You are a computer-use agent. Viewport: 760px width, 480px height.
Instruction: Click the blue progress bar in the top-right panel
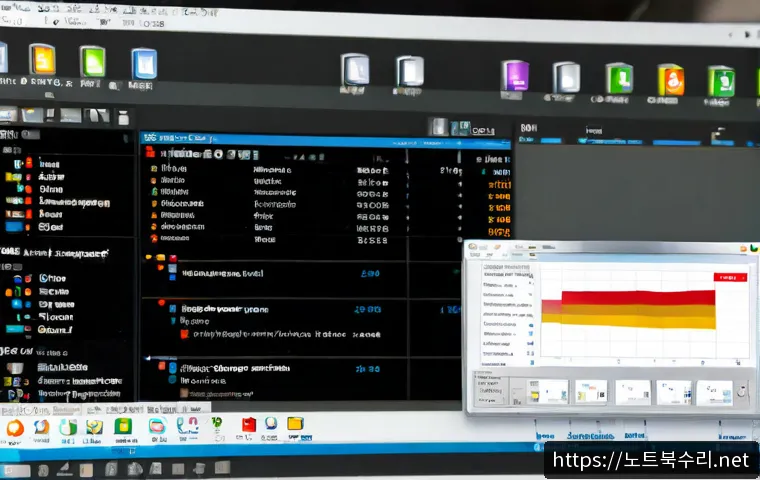(676, 143)
